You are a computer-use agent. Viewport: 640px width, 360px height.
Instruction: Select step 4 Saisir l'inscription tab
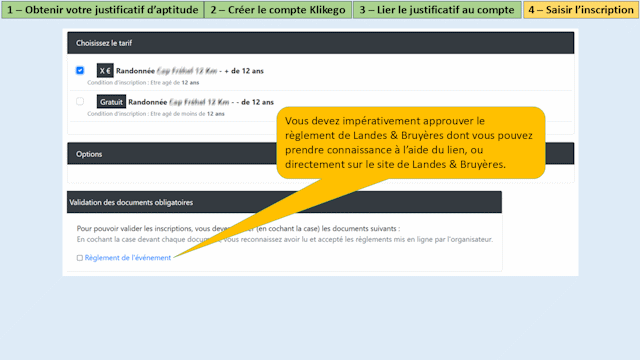581,10
